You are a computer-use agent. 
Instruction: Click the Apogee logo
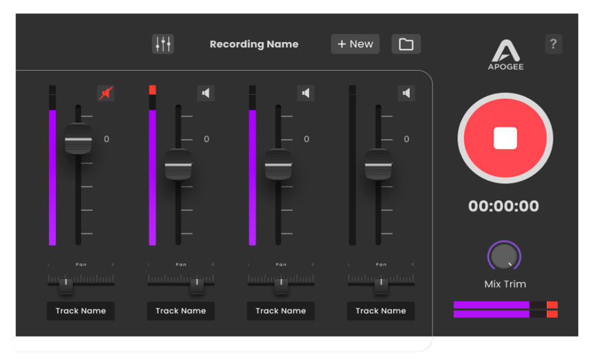[x=506, y=55]
